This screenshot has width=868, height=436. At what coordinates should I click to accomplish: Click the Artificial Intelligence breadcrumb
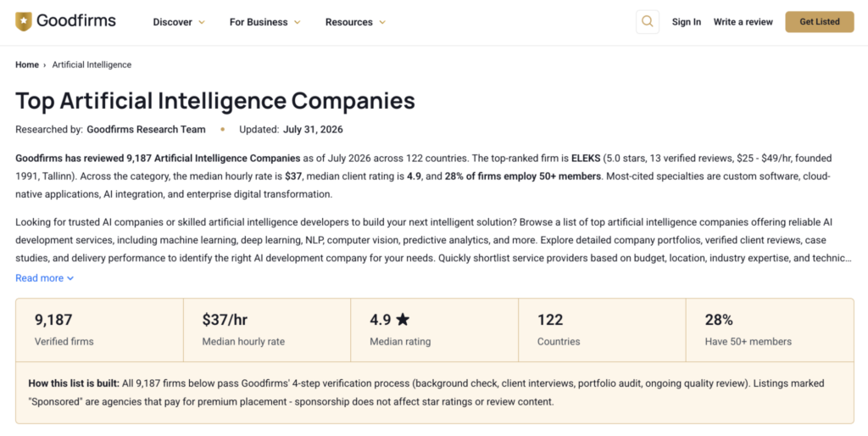click(x=92, y=64)
